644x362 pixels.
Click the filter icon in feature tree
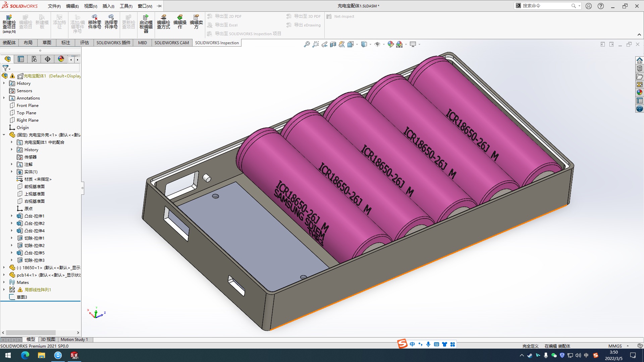click(6, 68)
